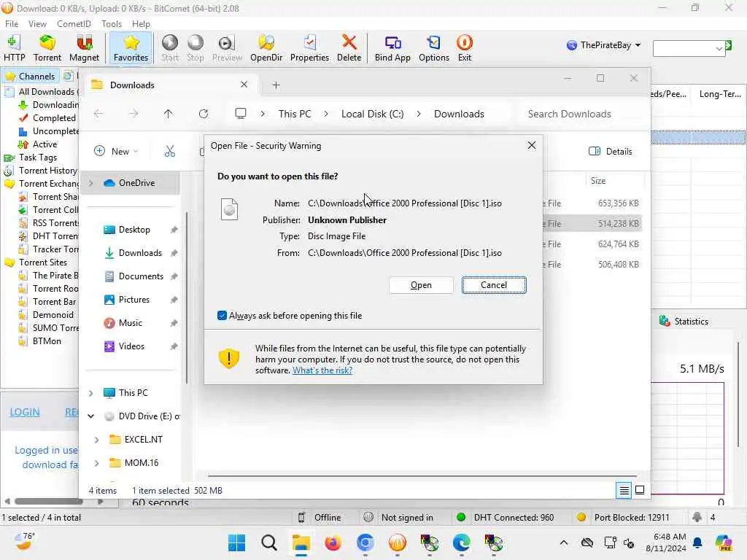
Task: Click the Cut scissors icon in Explorer
Action: pyautogui.click(x=169, y=152)
